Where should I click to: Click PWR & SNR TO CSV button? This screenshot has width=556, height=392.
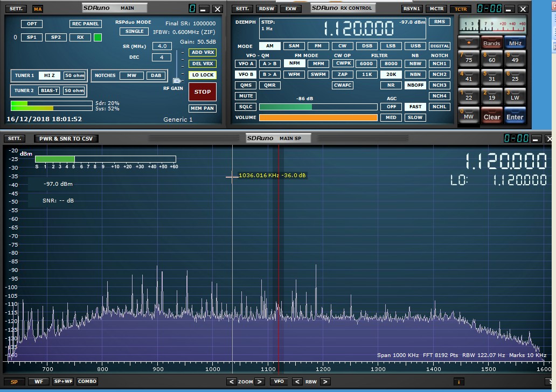[66, 138]
